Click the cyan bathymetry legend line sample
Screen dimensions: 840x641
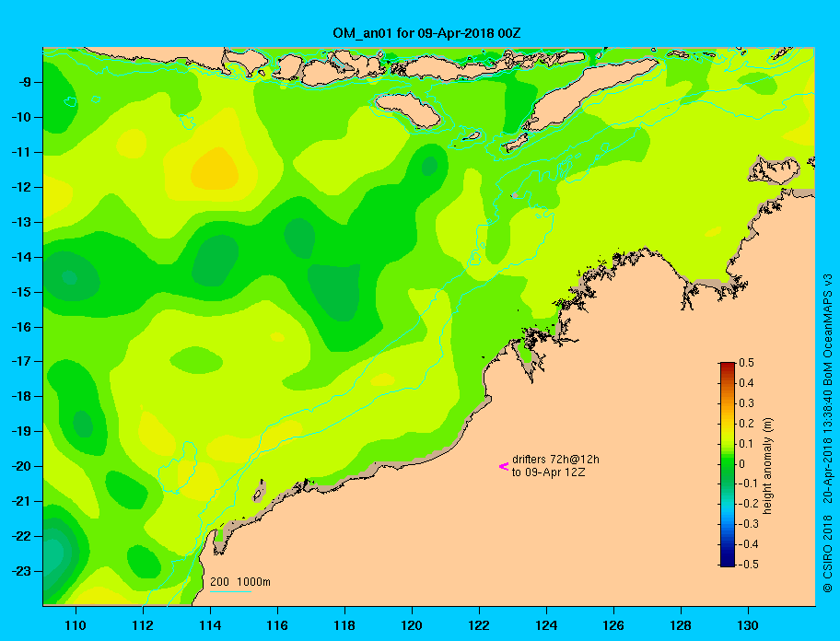[x=230, y=592]
